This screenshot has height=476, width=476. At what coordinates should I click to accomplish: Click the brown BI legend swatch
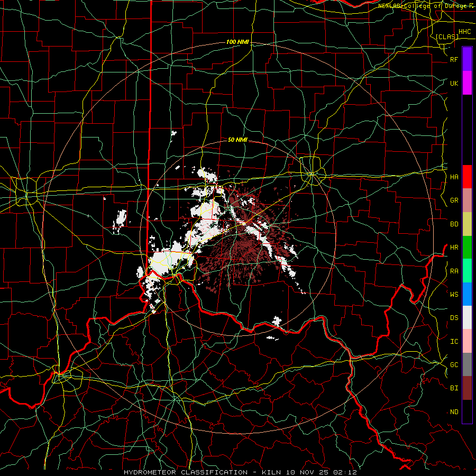(x=467, y=388)
